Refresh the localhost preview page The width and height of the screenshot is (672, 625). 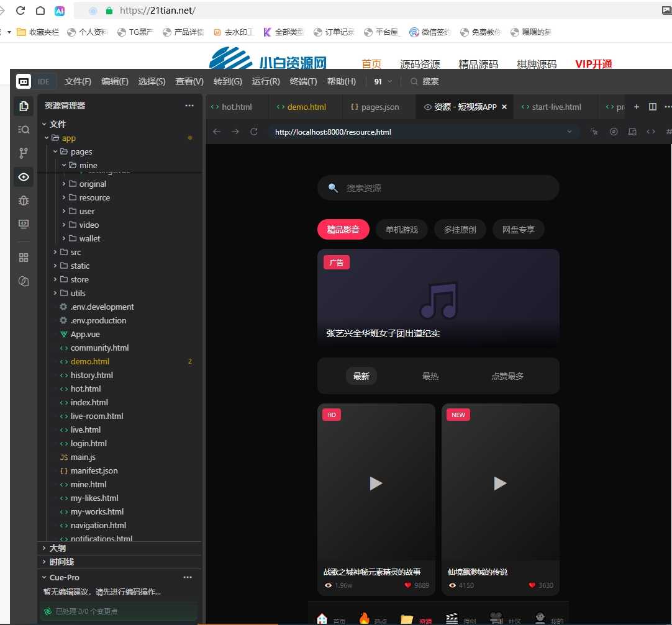tap(254, 132)
